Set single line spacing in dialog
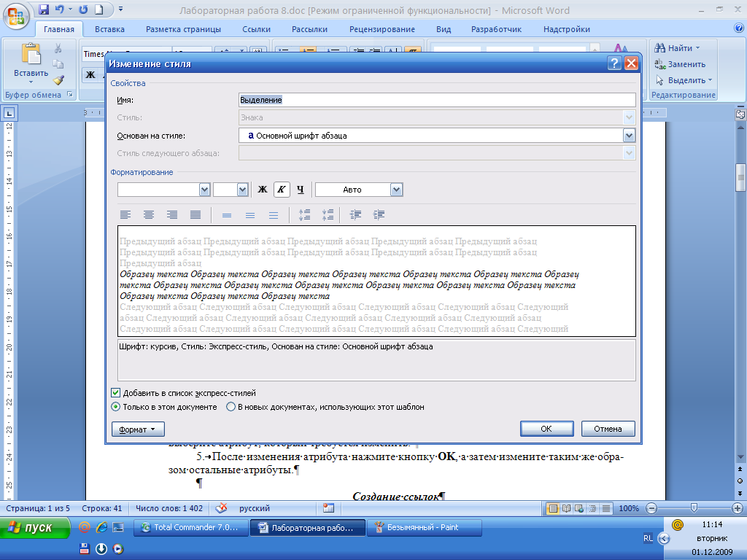This screenshot has height=560, width=747. pos(227,215)
